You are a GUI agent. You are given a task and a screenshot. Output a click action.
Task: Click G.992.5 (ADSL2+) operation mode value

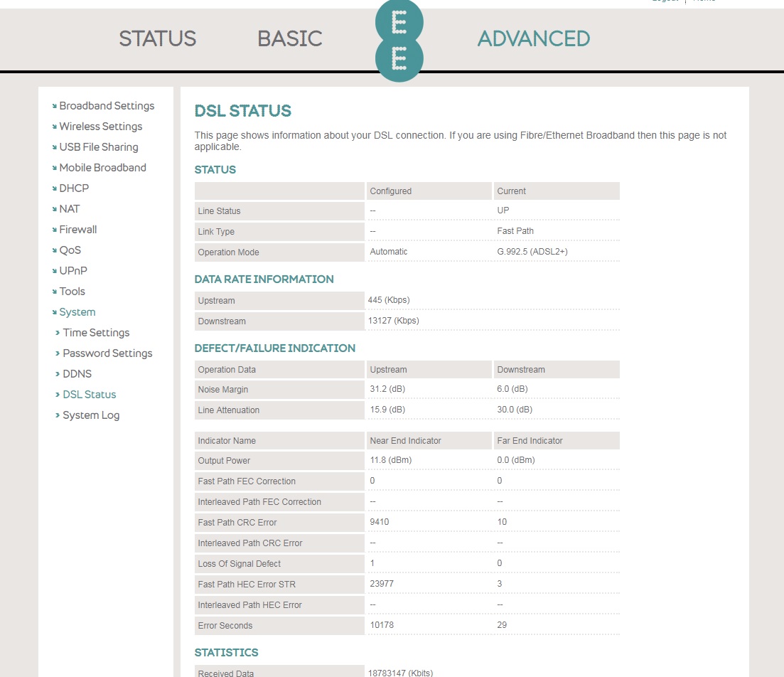click(x=532, y=251)
